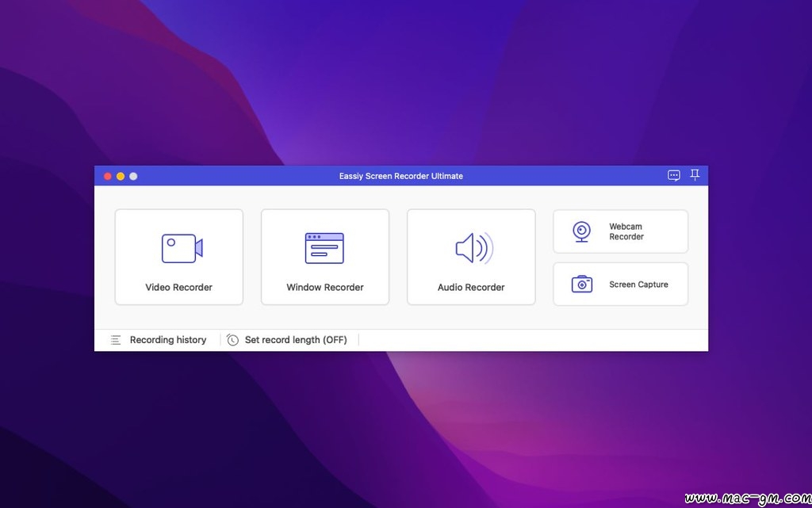Select the Audio Recorder speaker icon

pos(474,248)
